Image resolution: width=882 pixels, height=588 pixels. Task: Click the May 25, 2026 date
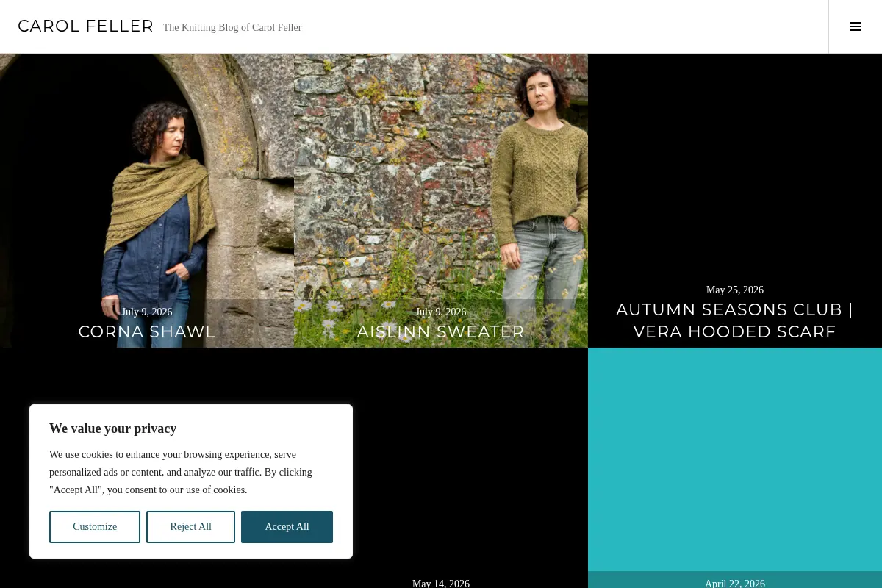[735, 290]
